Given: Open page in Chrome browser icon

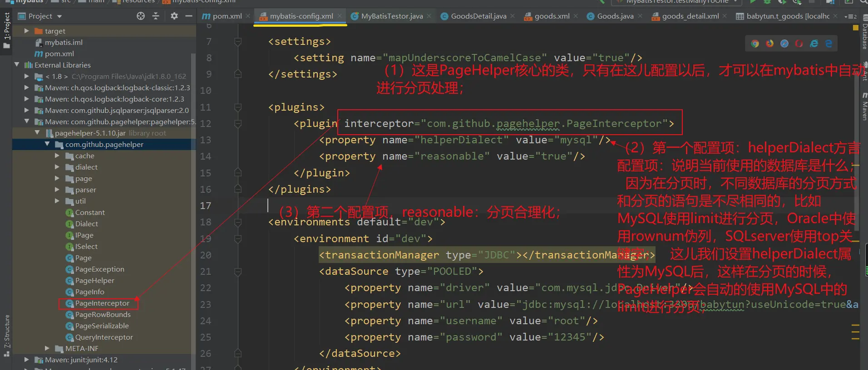Looking at the screenshot, I should point(755,44).
